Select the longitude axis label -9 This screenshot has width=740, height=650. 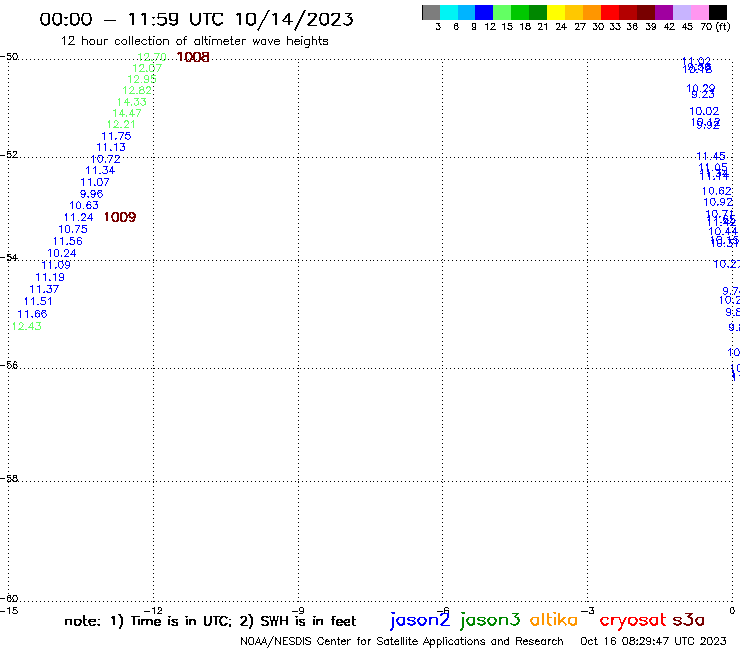298,611
